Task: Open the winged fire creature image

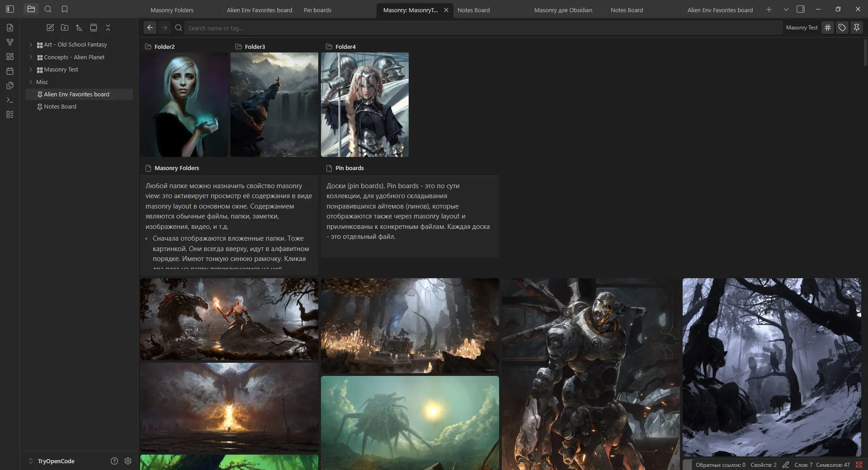Action: [x=229, y=407]
